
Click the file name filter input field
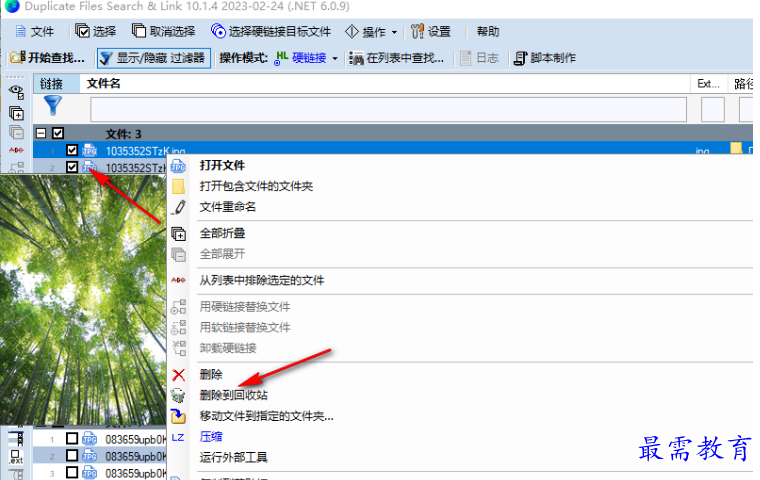pos(388,110)
